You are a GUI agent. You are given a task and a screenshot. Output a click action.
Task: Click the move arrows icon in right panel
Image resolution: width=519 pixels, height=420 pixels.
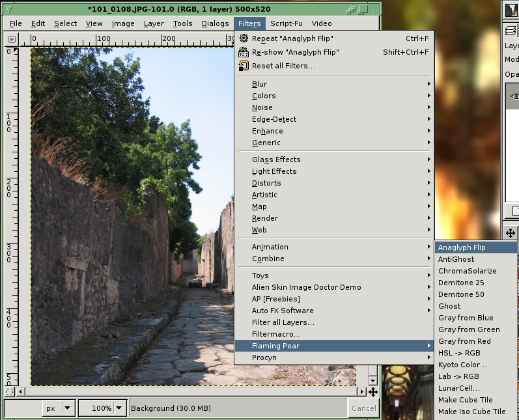click(511, 233)
